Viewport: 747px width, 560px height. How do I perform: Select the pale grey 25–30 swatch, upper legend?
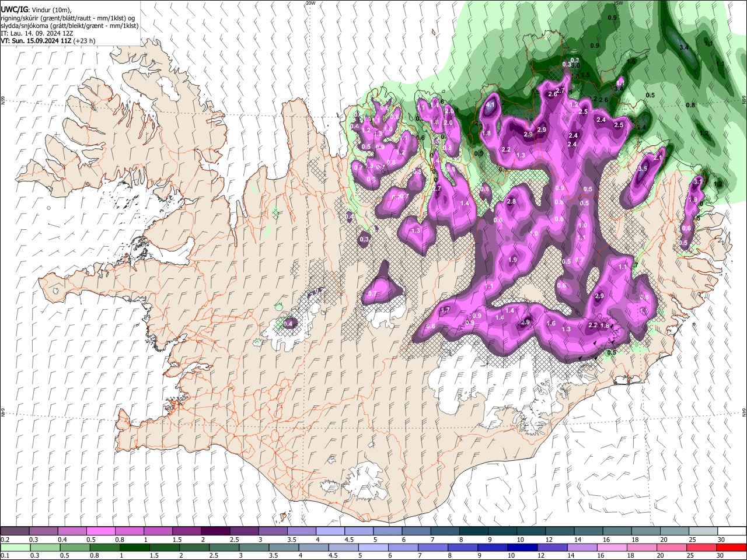(703, 531)
